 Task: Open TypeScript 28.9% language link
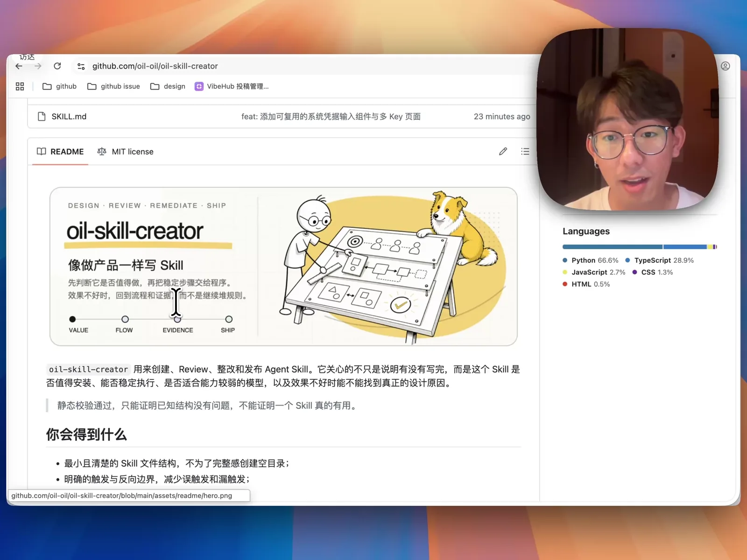(660, 260)
